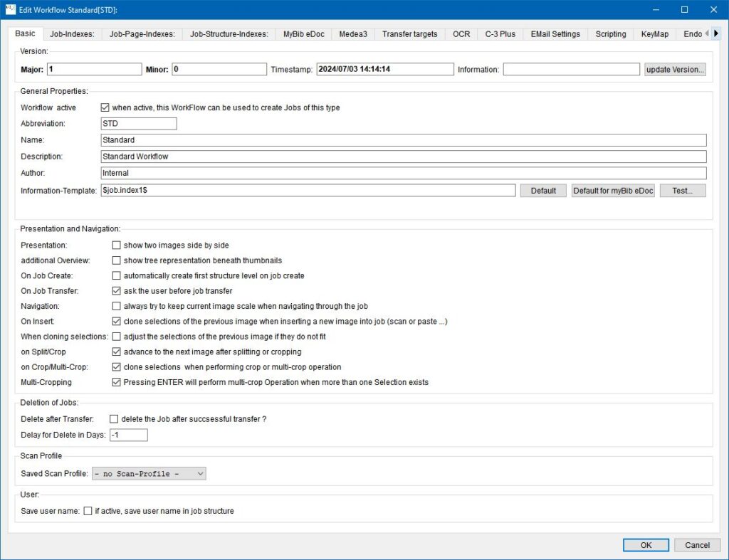Check show tree representation beneath thumbnails
Image resolution: width=729 pixels, height=560 pixels.
[x=116, y=260]
